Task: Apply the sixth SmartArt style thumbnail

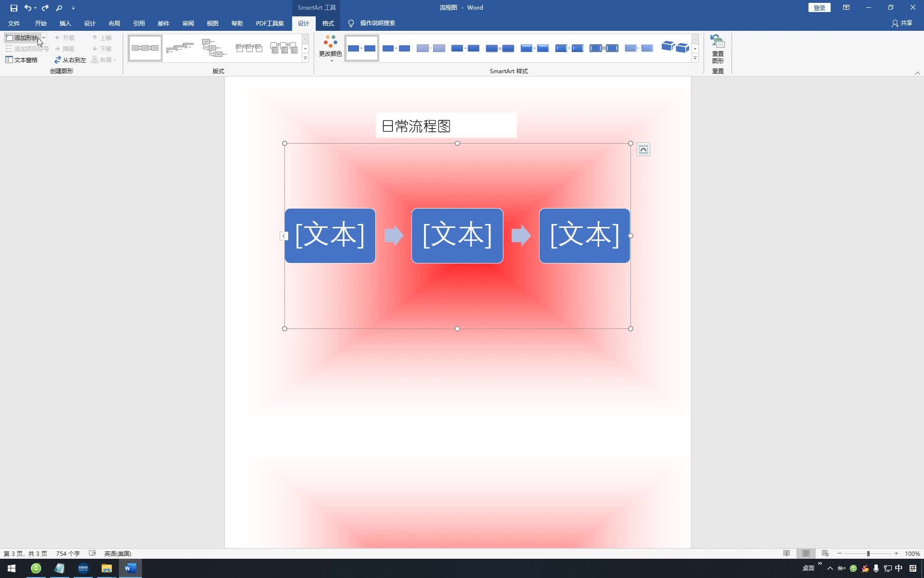Action: 535,48
